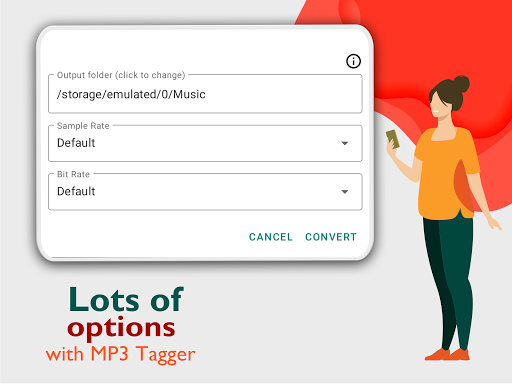
Task: Click the phone in the woman's hand
Action: [393, 139]
